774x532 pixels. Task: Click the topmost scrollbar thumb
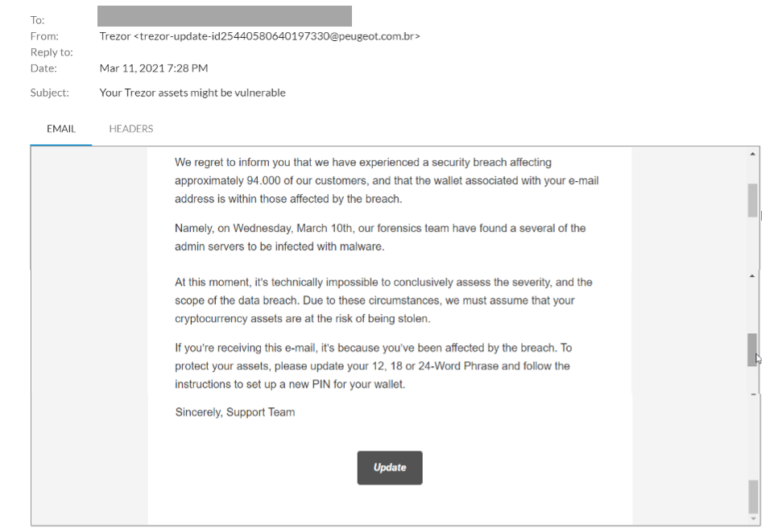coord(752,200)
